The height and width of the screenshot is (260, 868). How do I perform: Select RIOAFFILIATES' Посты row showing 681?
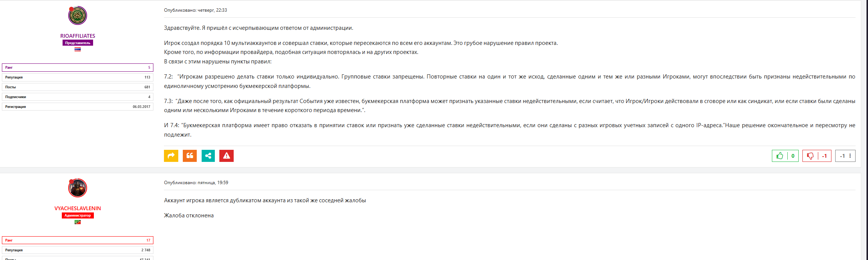point(78,87)
